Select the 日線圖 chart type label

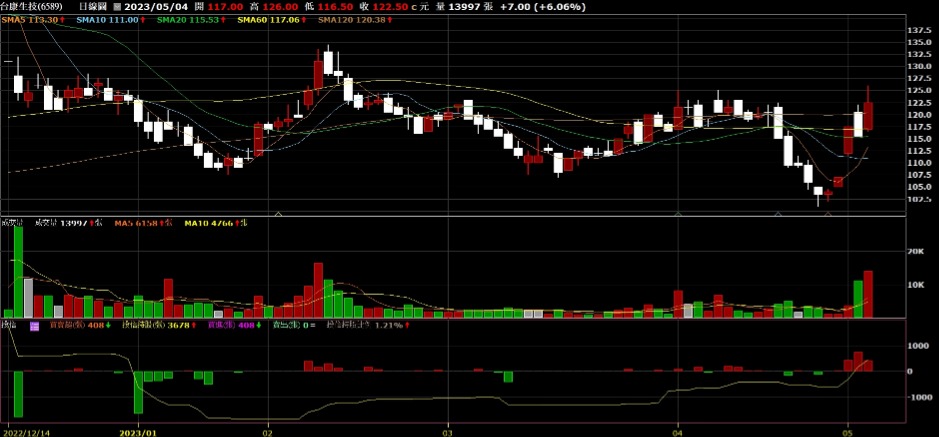click(x=92, y=7)
